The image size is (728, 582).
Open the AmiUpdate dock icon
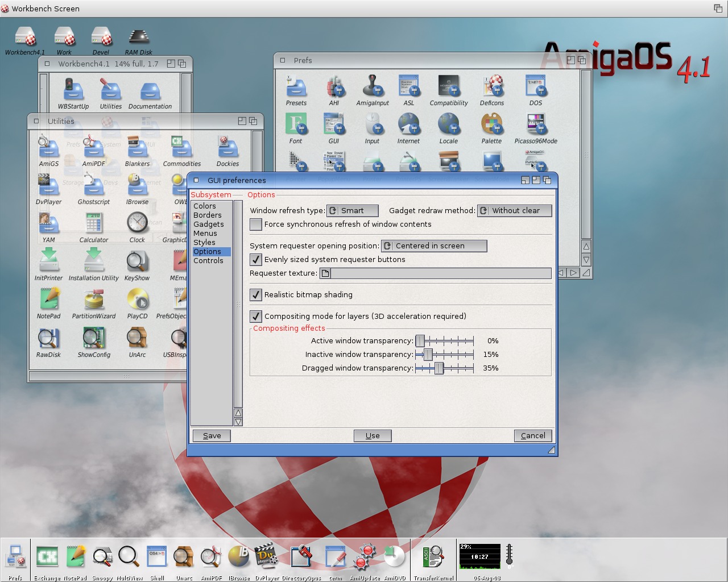(365, 557)
